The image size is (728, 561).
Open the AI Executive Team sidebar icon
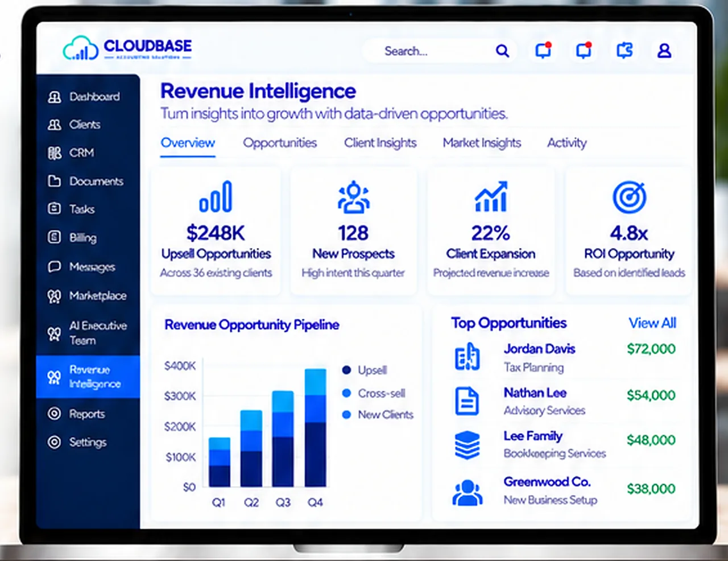(x=55, y=333)
